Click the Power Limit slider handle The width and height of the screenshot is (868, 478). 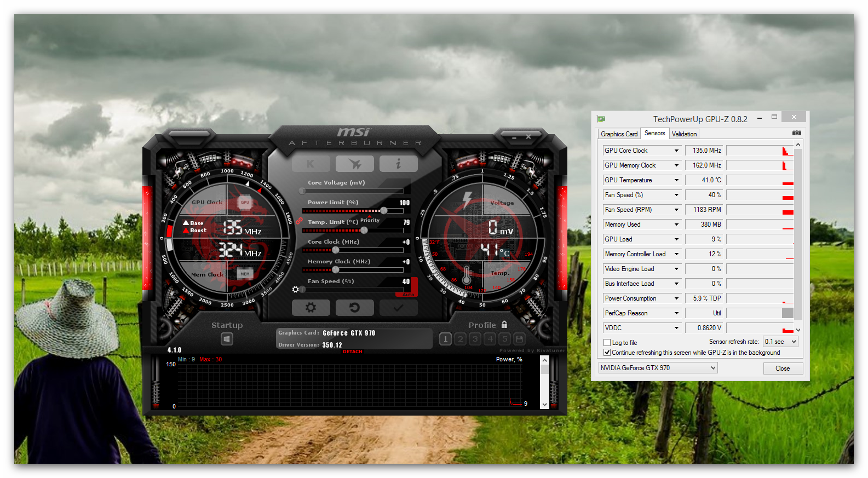pyautogui.click(x=384, y=210)
